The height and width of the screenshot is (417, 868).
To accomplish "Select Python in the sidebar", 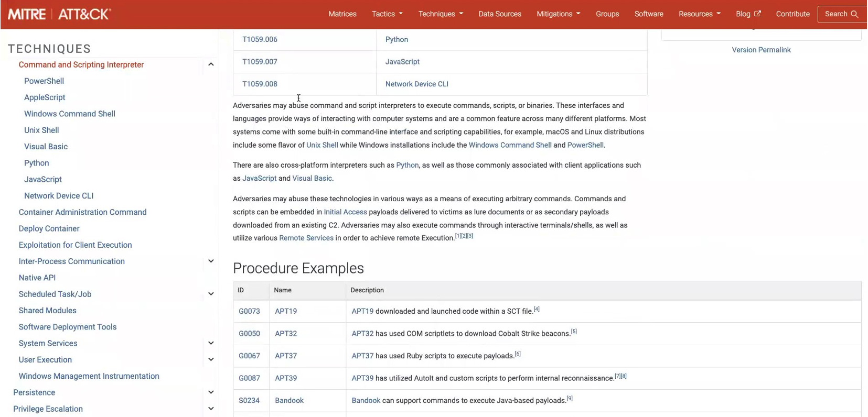I will click(37, 163).
